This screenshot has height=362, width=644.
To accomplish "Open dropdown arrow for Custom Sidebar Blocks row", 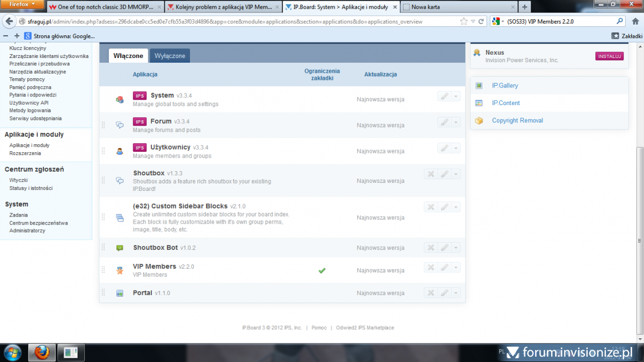I will (x=456, y=207).
